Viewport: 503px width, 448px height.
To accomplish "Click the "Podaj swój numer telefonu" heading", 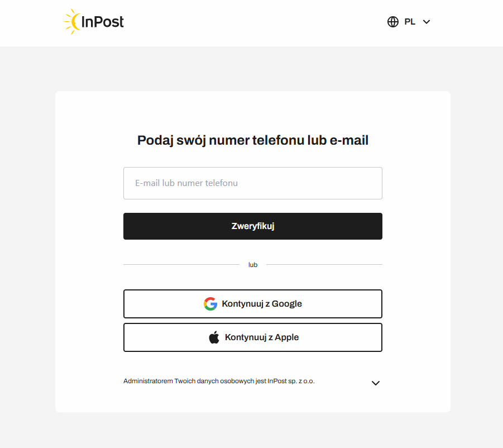I will tap(252, 140).
